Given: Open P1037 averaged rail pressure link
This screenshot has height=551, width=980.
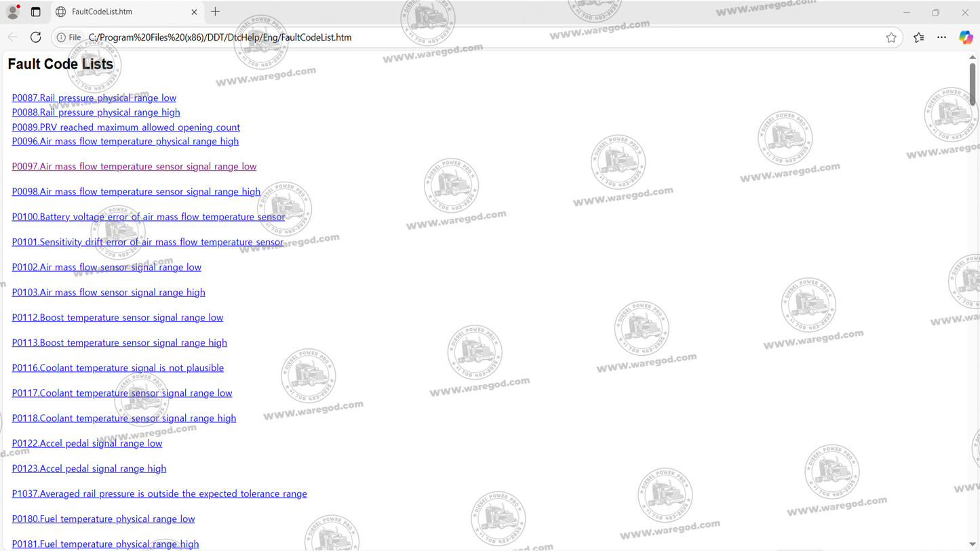Looking at the screenshot, I should pos(159,494).
